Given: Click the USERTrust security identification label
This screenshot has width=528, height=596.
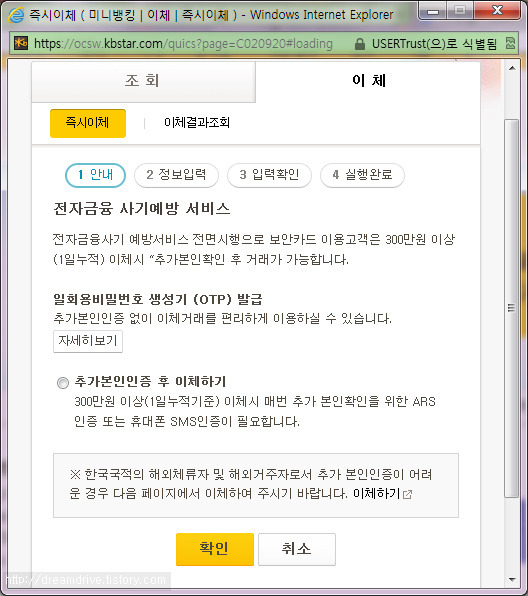Looking at the screenshot, I should click(x=434, y=44).
